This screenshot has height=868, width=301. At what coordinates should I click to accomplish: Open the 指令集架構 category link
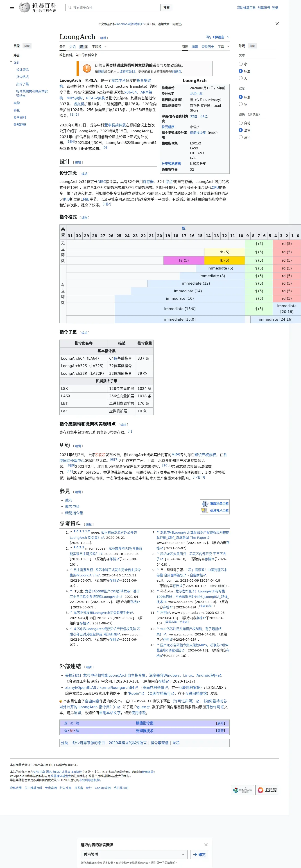160,743
